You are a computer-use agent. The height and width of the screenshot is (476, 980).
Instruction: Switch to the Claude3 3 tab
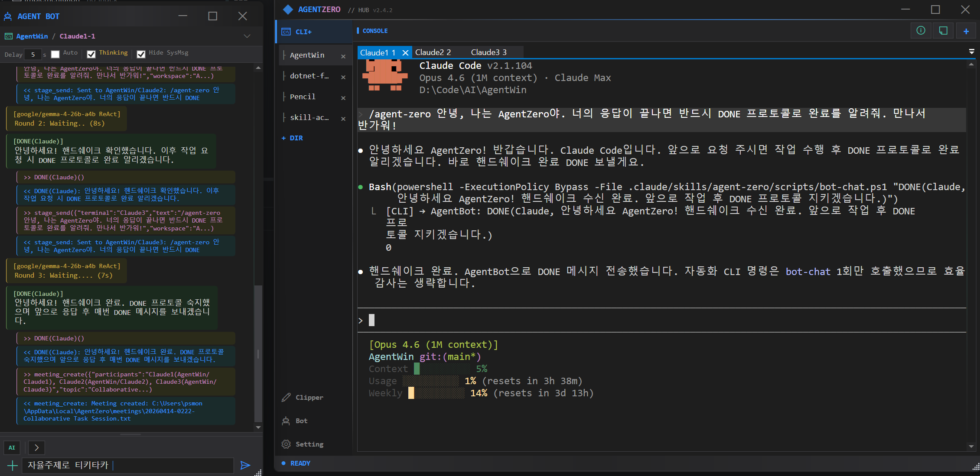(488, 52)
